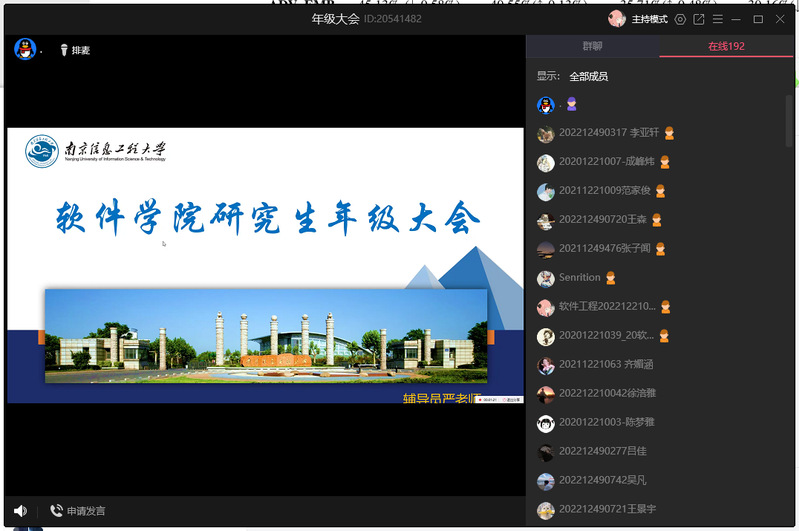Click the purple host badge beside first member
799x531 pixels.
pyautogui.click(x=571, y=105)
